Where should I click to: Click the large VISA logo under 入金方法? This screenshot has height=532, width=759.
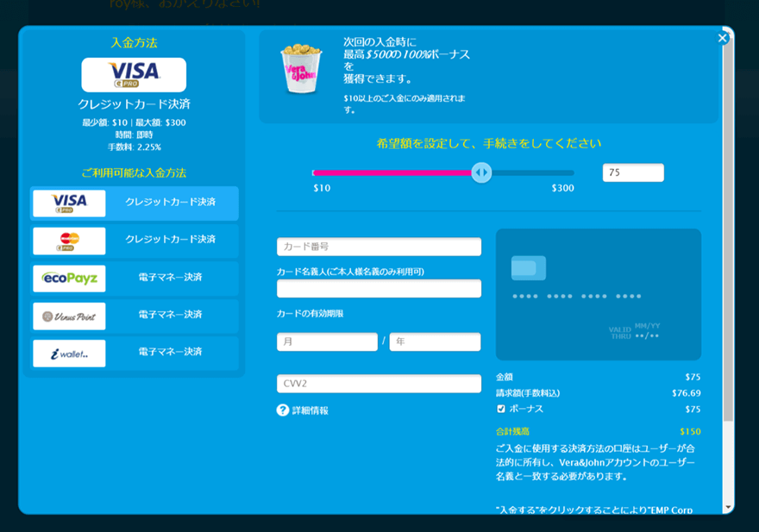tap(134, 75)
